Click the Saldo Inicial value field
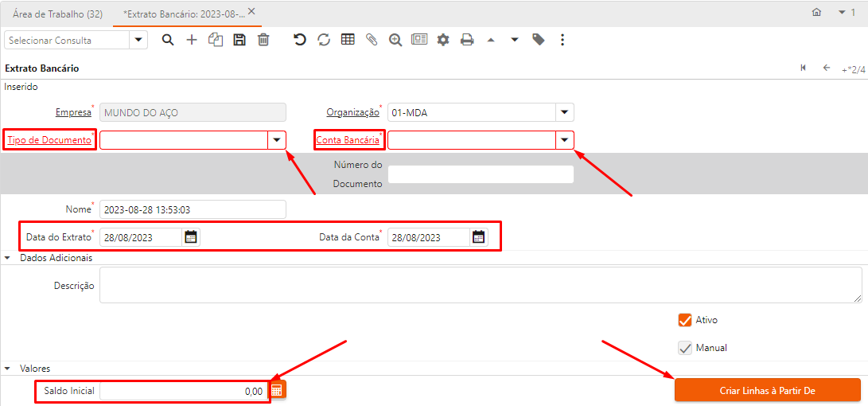 (184, 391)
